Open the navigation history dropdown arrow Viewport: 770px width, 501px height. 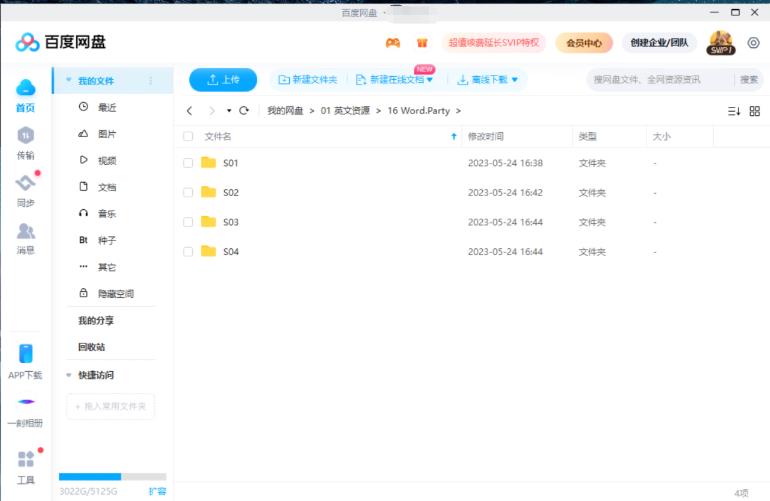229,111
